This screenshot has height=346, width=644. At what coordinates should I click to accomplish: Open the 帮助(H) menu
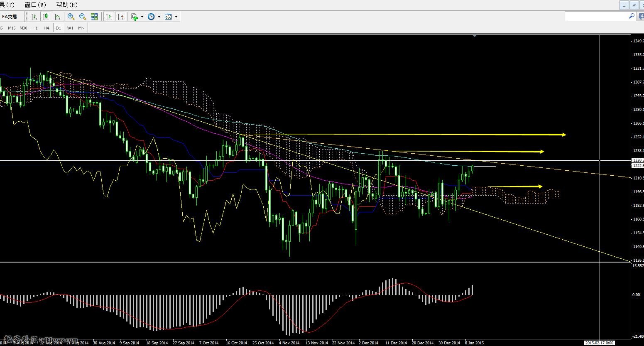pyautogui.click(x=67, y=5)
